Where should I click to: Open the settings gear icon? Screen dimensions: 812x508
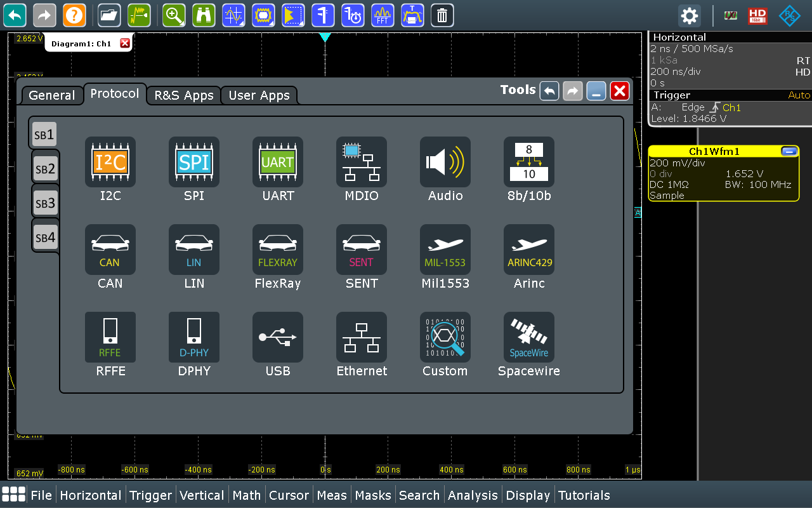click(690, 15)
